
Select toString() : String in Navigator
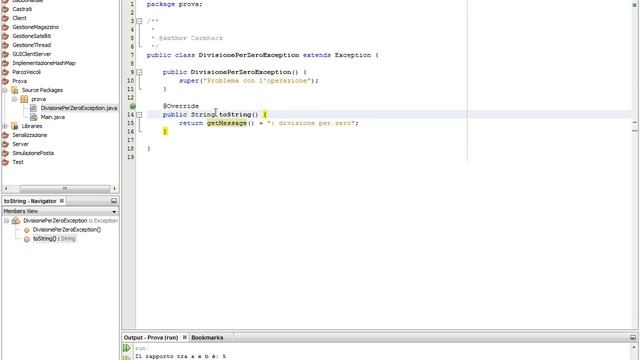pos(54,239)
